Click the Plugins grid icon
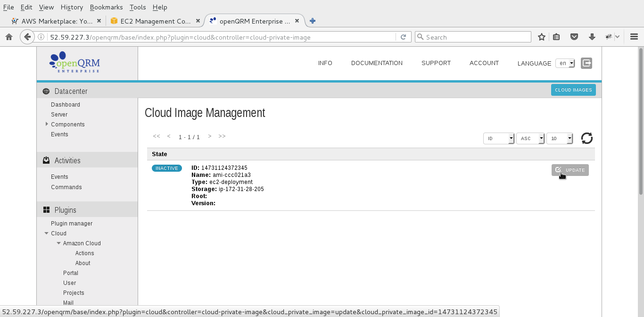 click(x=46, y=210)
